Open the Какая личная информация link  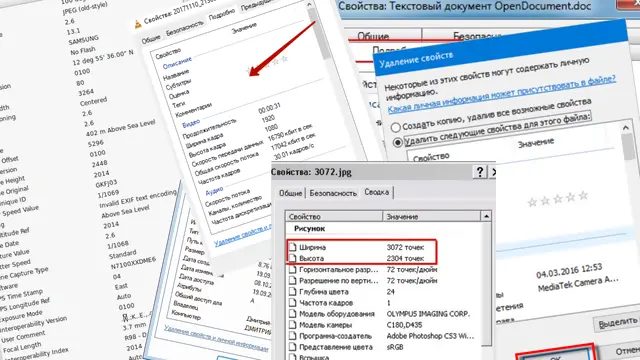(502, 94)
